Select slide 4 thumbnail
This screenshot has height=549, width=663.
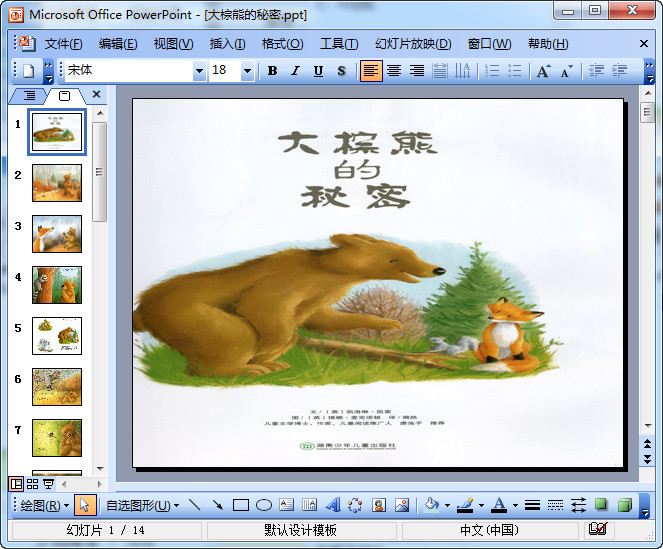coord(57,285)
